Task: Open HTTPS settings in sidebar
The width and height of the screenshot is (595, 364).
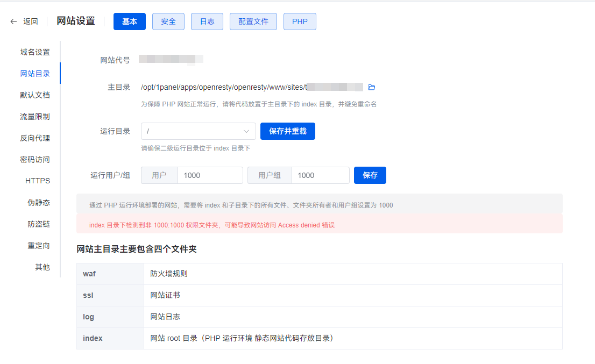Action: 38,181
